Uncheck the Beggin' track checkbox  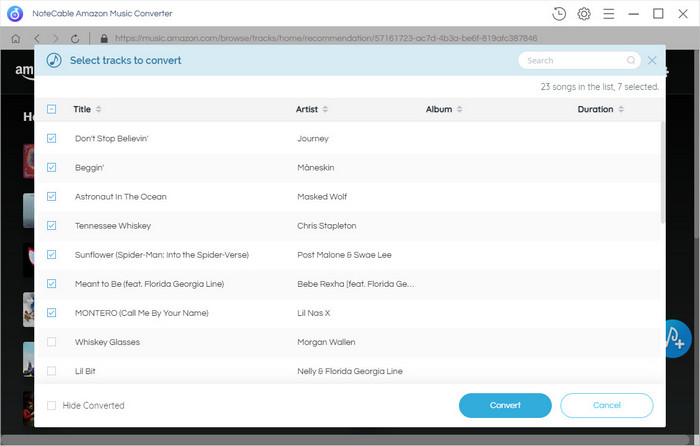point(51,167)
